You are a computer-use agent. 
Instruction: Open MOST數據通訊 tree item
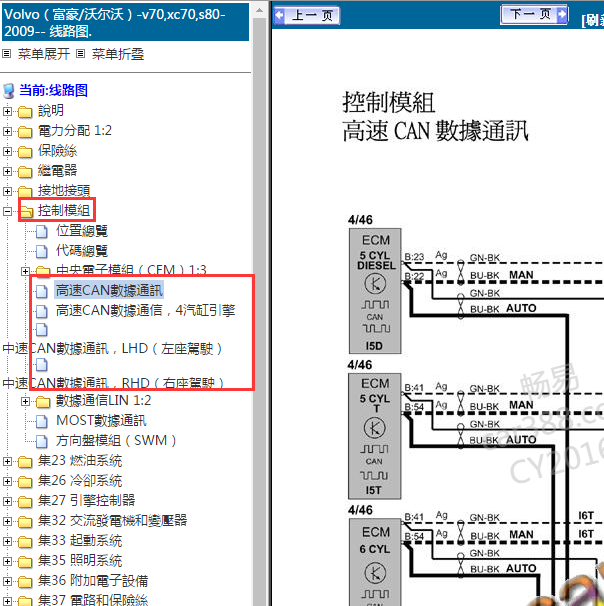[101, 420]
